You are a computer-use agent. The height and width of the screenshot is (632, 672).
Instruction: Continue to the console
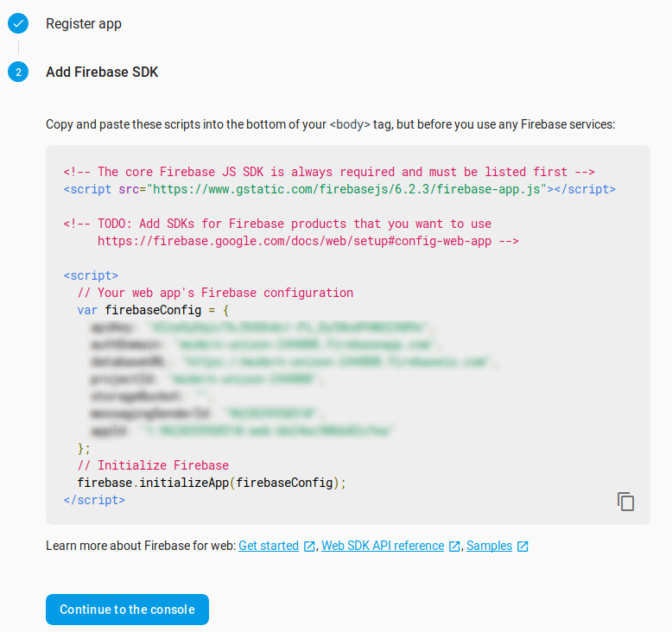click(x=127, y=610)
